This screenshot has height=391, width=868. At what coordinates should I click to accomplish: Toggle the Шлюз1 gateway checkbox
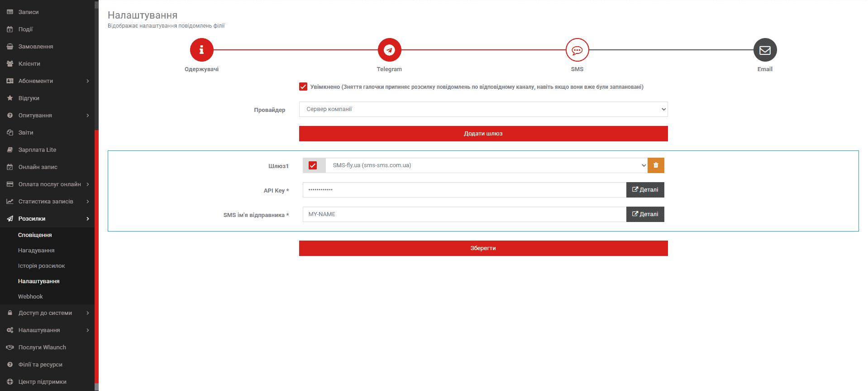[x=313, y=165]
